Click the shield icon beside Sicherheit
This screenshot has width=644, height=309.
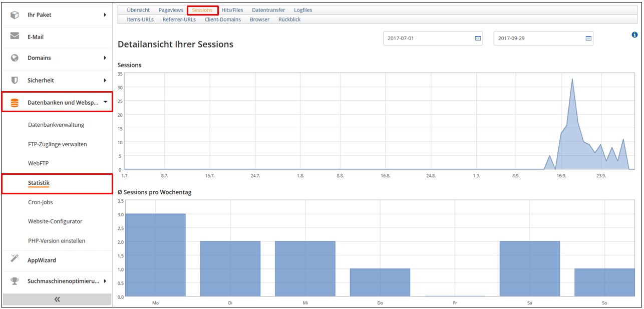tap(15, 80)
